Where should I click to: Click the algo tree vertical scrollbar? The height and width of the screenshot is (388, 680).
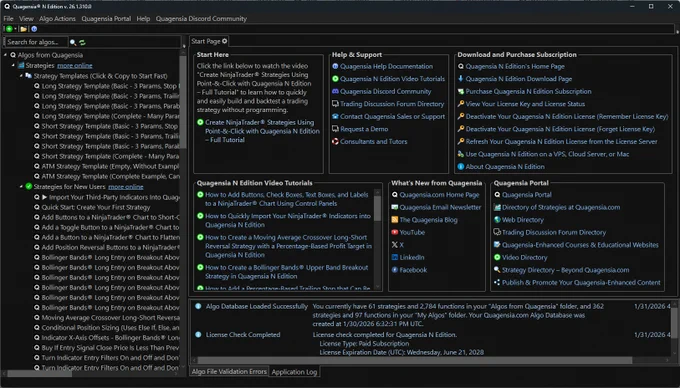tap(183, 101)
